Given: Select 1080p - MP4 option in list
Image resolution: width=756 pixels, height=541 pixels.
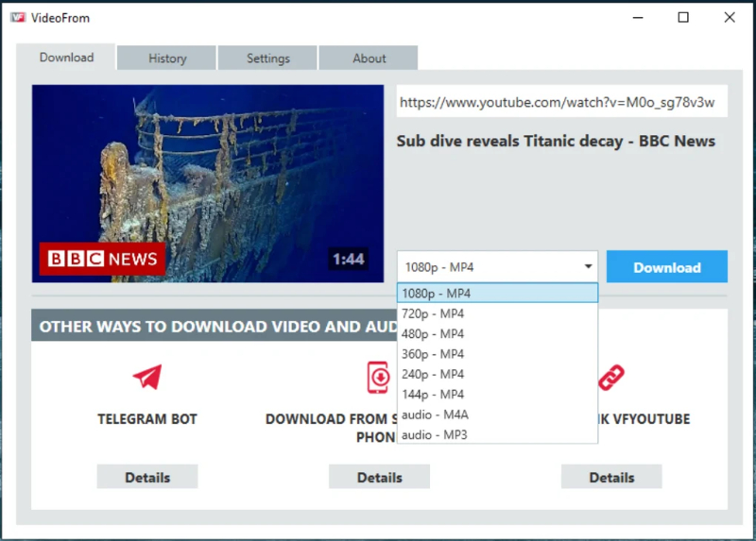Looking at the screenshot, I should (497, 294).
